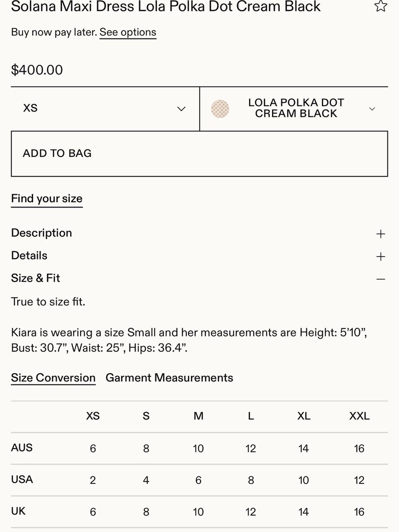Screen dimensions: 399x532
Task: Click the AUS row label in table
Action: pos(22,448)
